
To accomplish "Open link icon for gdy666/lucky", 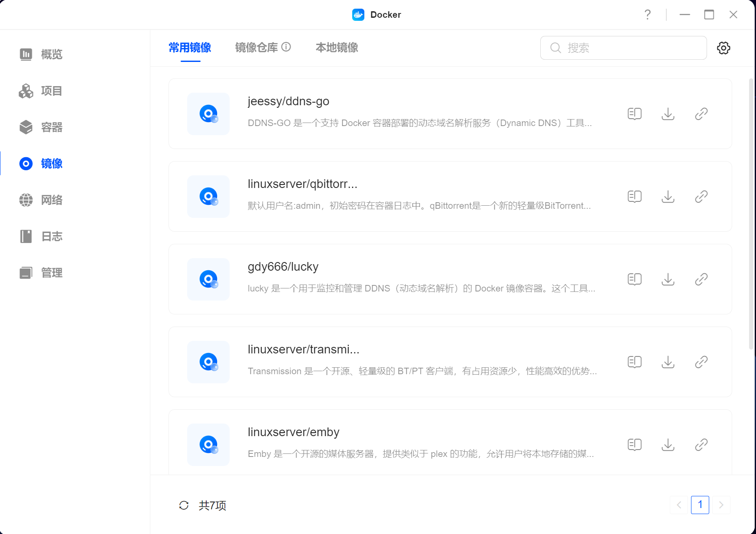I will (x=701, y=279).
